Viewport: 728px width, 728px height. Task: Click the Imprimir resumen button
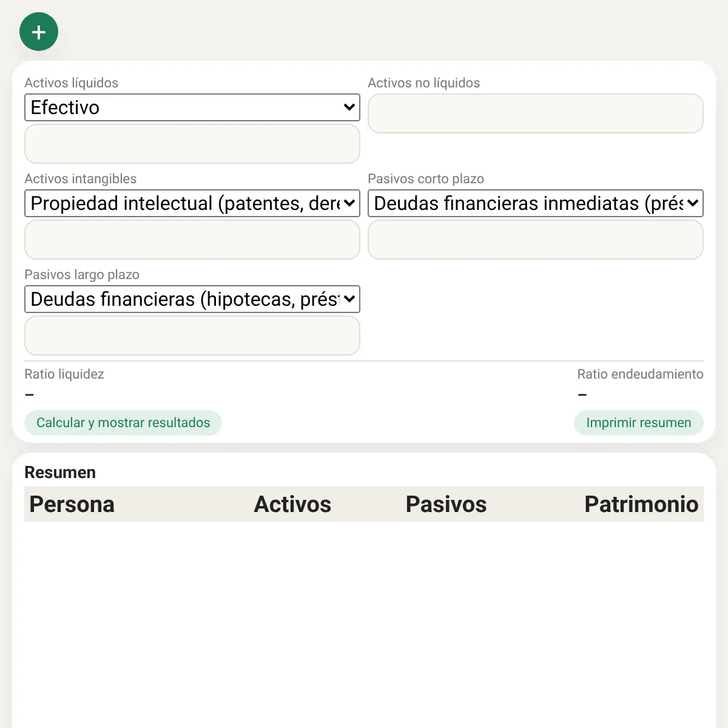point(638,423)
